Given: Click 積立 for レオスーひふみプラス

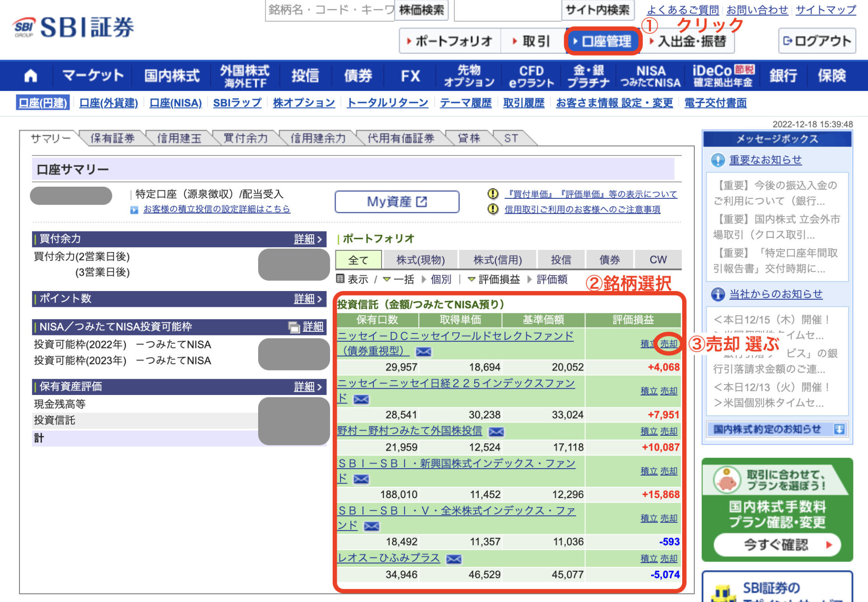Looking at the screenshot, I should [649, 559].
